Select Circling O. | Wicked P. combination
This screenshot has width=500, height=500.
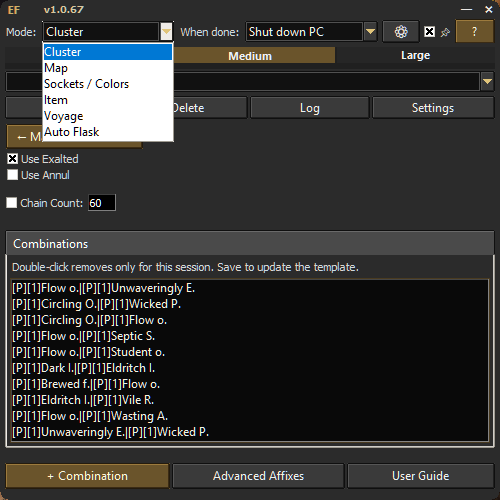pyautogui.click(x=250, y=304)
